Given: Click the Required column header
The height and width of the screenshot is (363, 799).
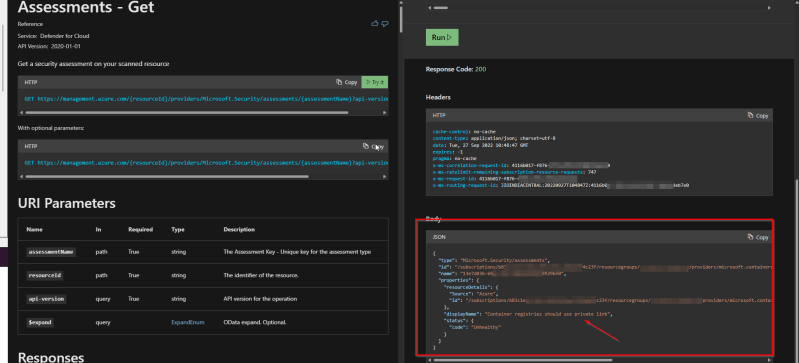Looking at the screenshot, I should (x=140, y=229).
